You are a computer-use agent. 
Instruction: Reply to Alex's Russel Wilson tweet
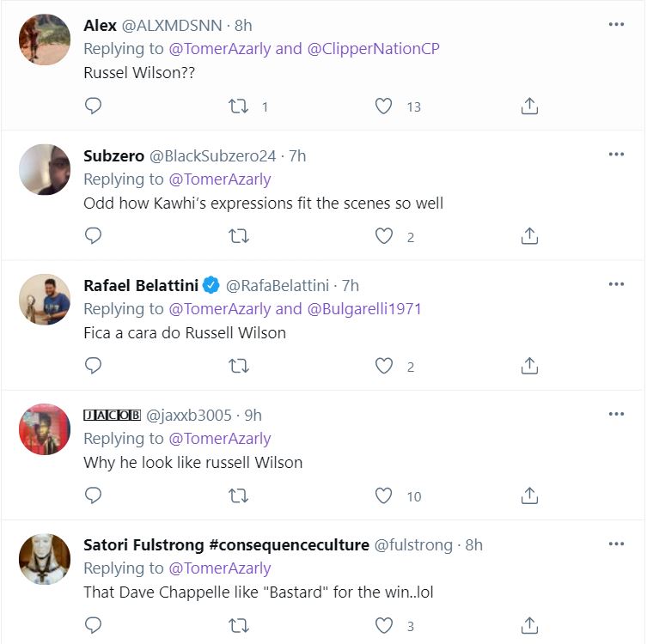pyautogui.click(x=94, y=106)
